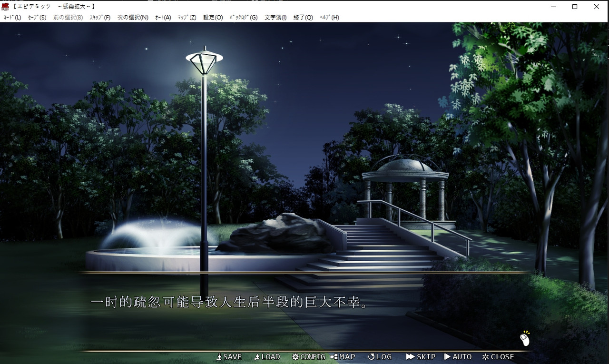Viewport: 609px width, 364px height.
Task: Start AUTO play mode
Action: 458,357
